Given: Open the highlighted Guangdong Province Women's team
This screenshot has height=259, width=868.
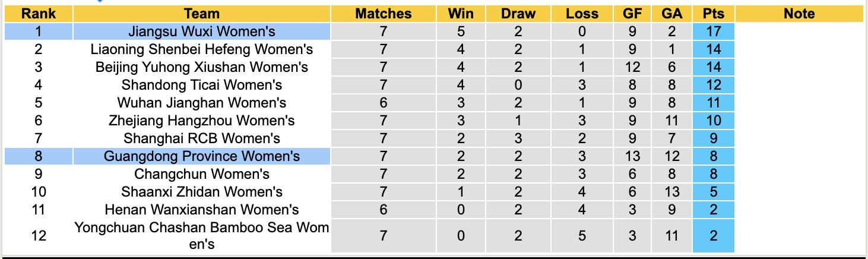Looking at the screenshot, I should 202,156.
